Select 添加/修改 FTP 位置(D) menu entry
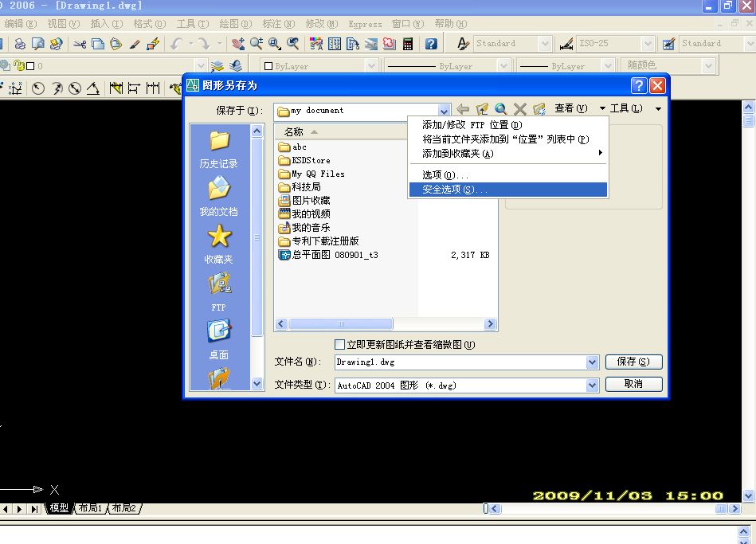756x544 pixels. [x=507, y=125]
